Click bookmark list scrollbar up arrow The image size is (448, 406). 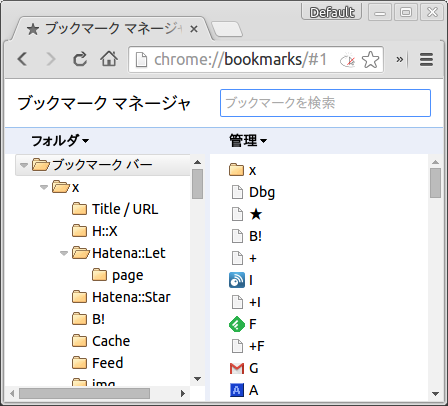(x=435, y=162)
